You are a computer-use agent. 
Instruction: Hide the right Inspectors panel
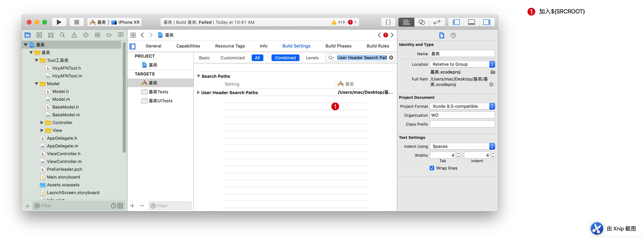click(486, 22)
